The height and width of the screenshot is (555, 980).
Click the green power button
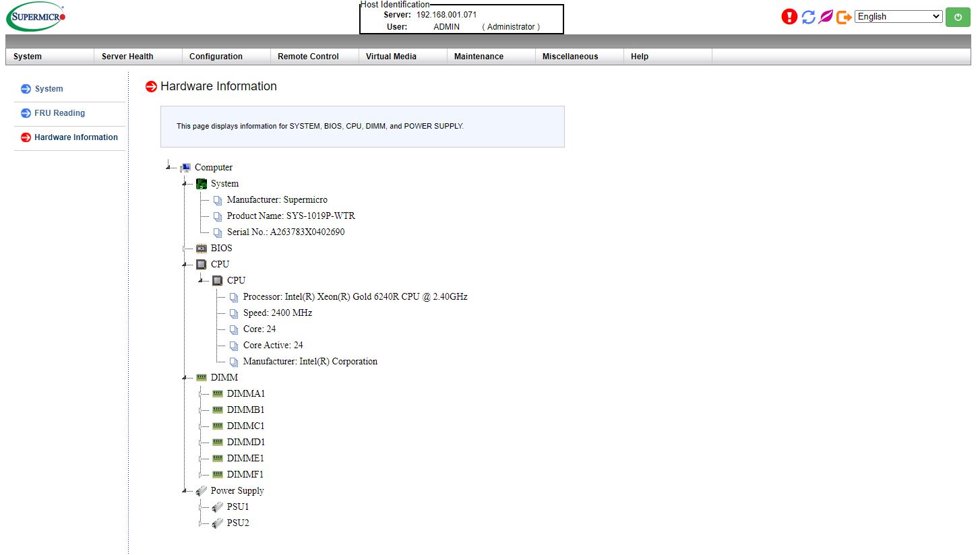point(958,17)
